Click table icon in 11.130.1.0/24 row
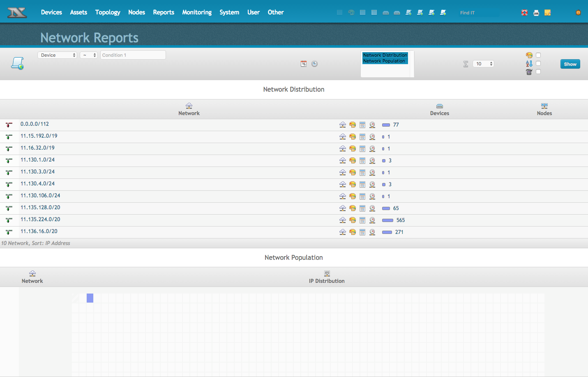Viewport: 588px width, 377px height. (x=362, y=161)
